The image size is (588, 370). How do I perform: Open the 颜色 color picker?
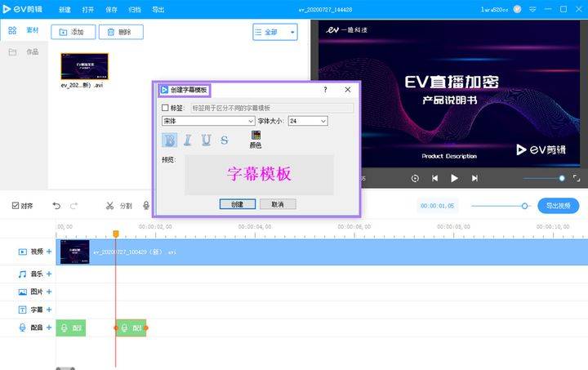point(255,139)
